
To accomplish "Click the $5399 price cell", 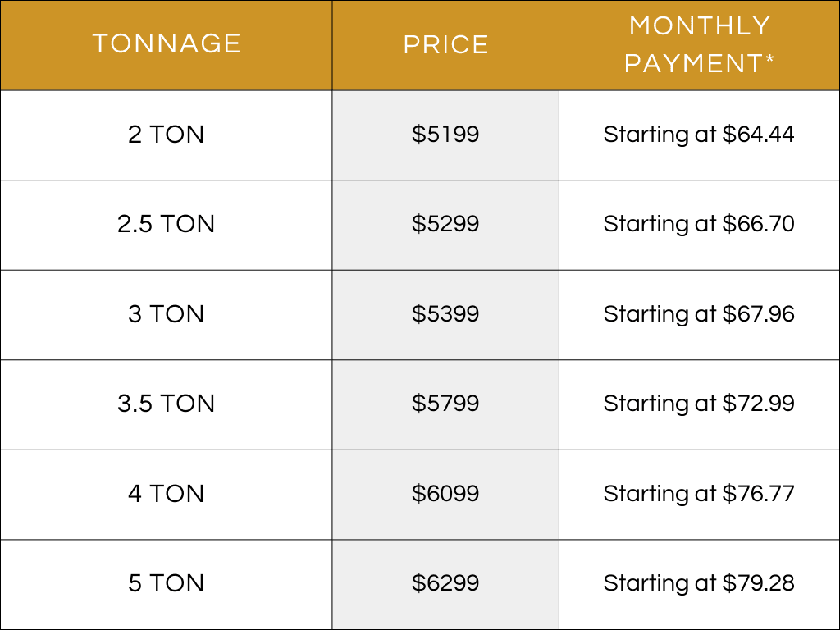I will click(x=445, y=314).
